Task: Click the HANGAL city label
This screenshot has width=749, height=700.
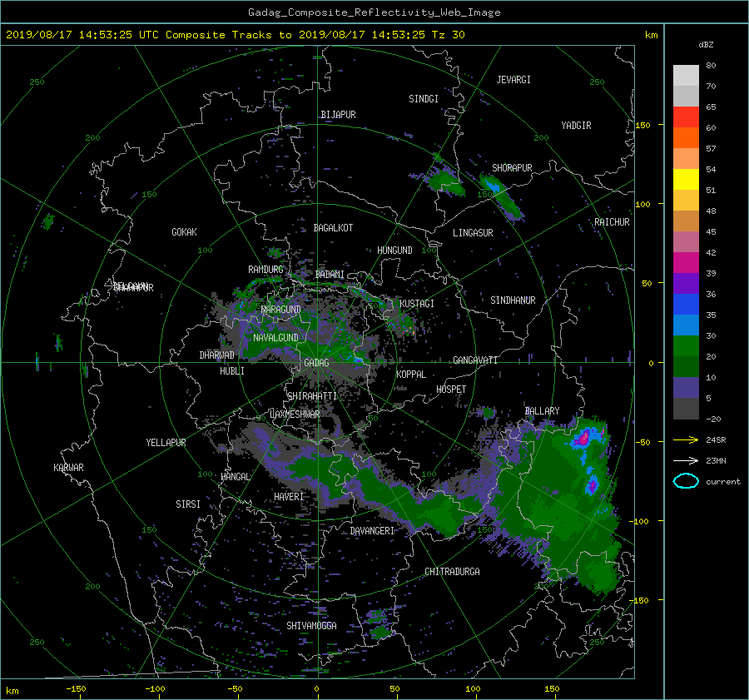Action: [x=235, y=477]
